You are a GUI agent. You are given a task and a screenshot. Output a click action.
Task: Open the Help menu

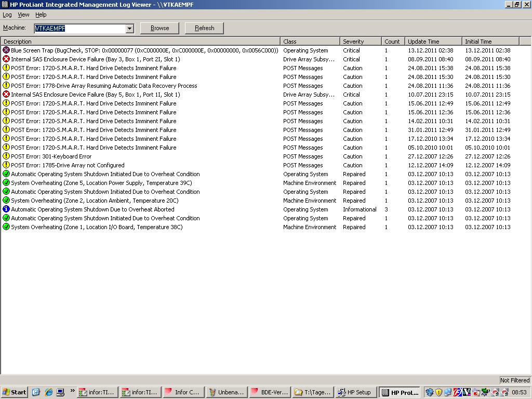click(x=41, y=15)
